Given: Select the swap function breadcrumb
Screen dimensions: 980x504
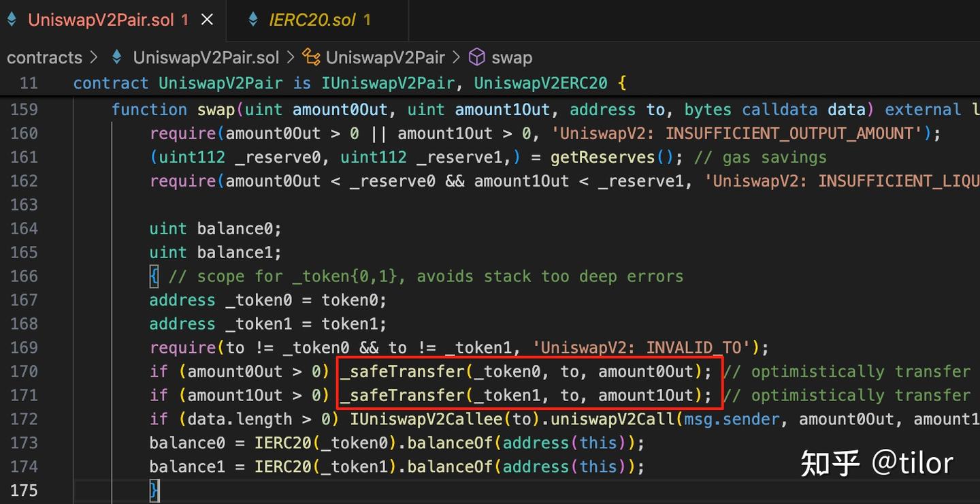Looking at the screenshot, I should click(x=512, y=57).
